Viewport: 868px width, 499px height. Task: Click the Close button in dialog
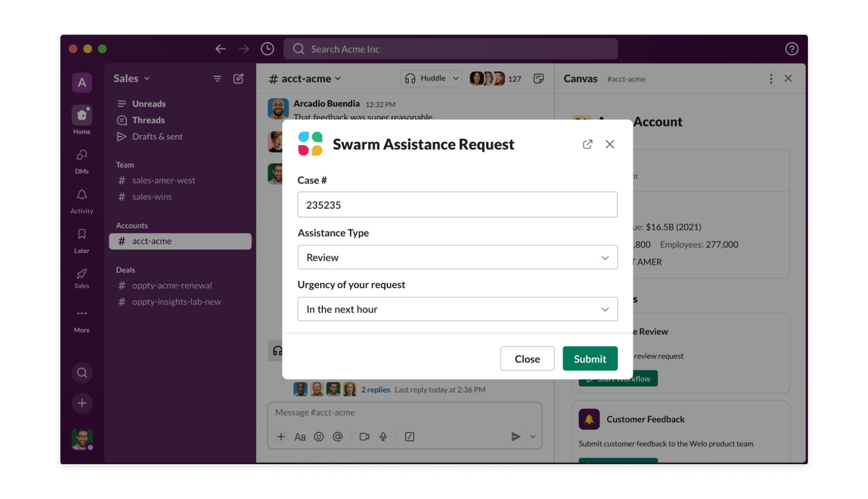pos(527,359)
